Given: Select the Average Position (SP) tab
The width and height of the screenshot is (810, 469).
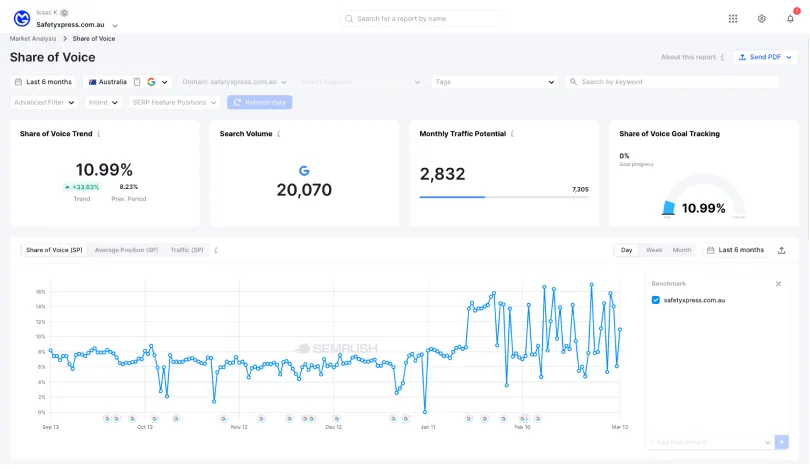Looking at the screenshot, I should click(126, 250).
